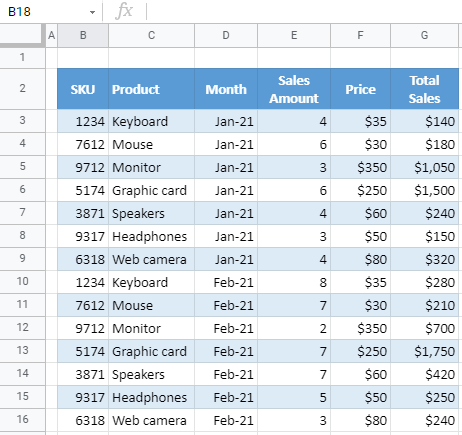
Task: Select row 13 header
Action: (22, 351)
